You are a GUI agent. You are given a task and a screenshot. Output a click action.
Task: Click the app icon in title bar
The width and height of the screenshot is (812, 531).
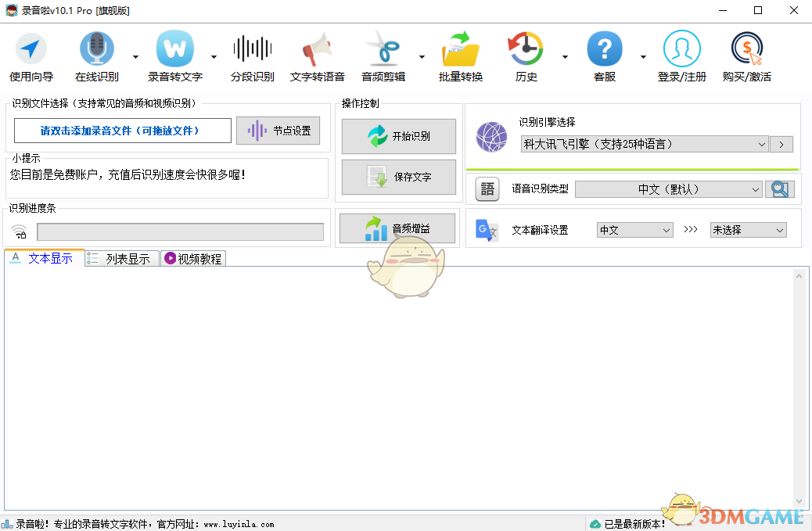point(12,10)
